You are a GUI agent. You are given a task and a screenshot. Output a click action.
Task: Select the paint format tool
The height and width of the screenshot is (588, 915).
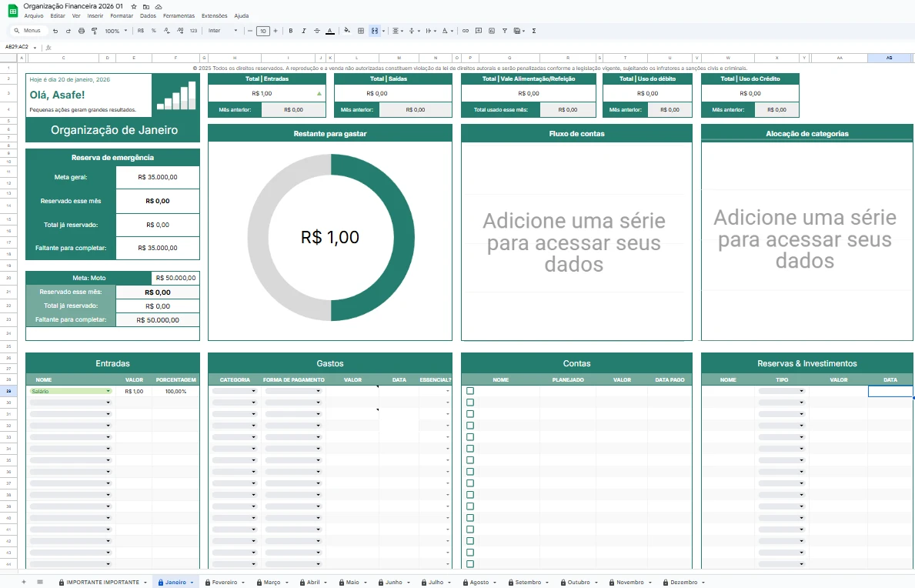point(94,31)
